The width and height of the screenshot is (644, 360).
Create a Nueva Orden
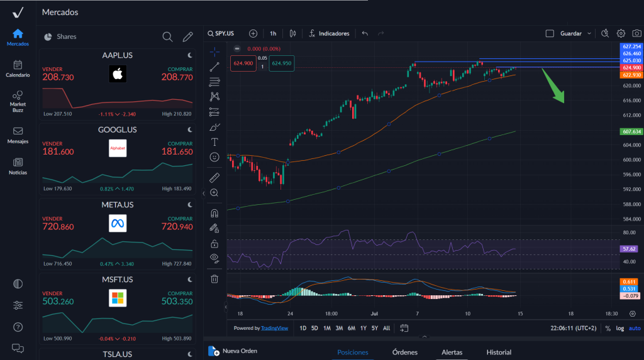coord(233,351)
